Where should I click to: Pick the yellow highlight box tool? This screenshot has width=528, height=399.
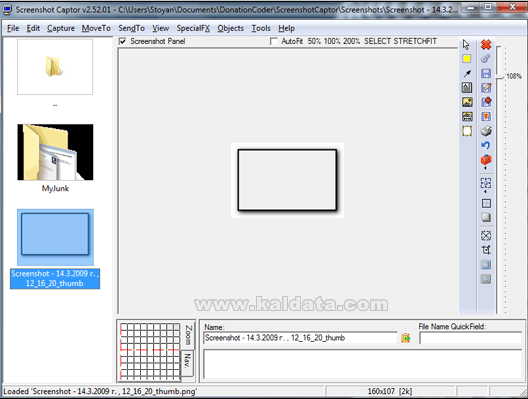click(x=467, y=59)
